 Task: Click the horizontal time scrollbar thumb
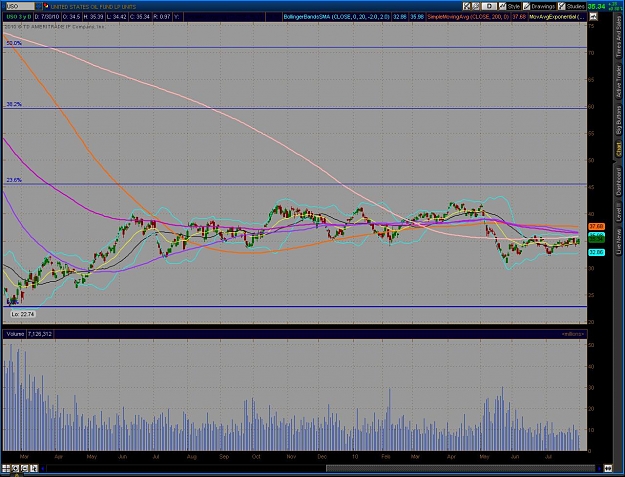461,468
